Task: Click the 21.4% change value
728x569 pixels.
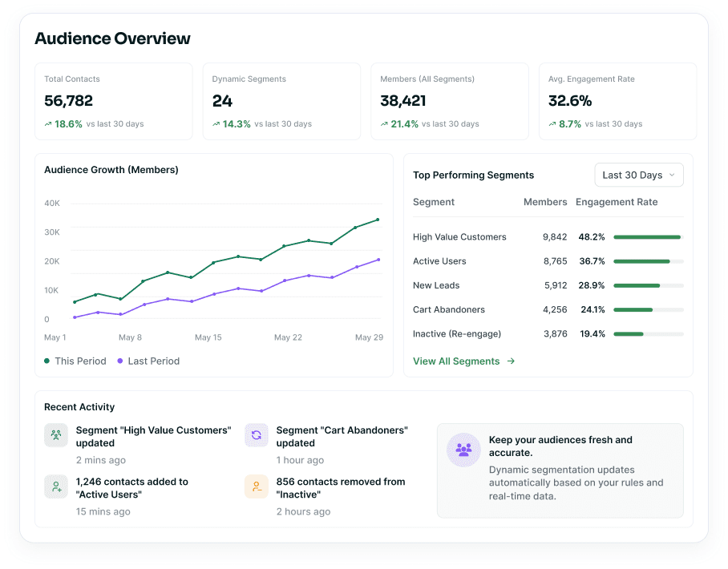Action: coord(404,124)
